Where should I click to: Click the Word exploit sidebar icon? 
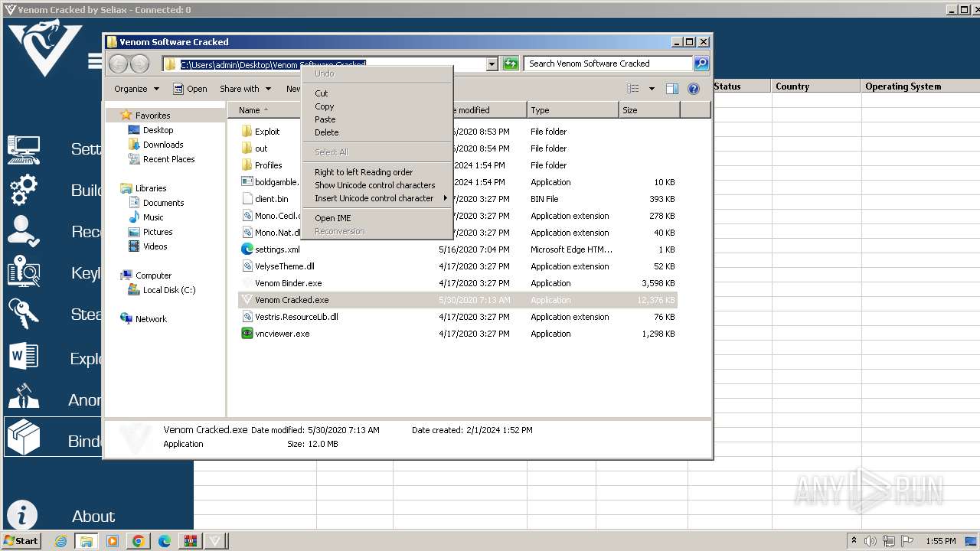pyautogui.click(x=23, y=357)
